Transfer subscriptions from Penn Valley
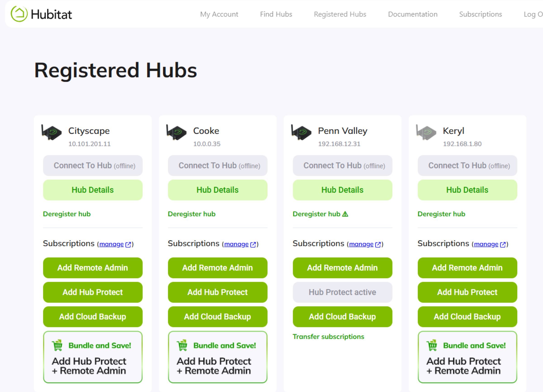The height and width of the screenshot is (392, 543). point(329,337)
